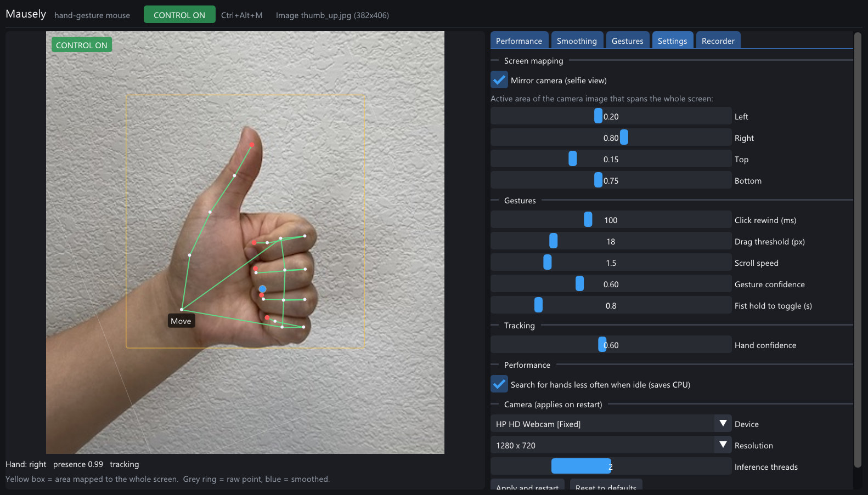Click the Move gesture label on the preview

[181, 321]
